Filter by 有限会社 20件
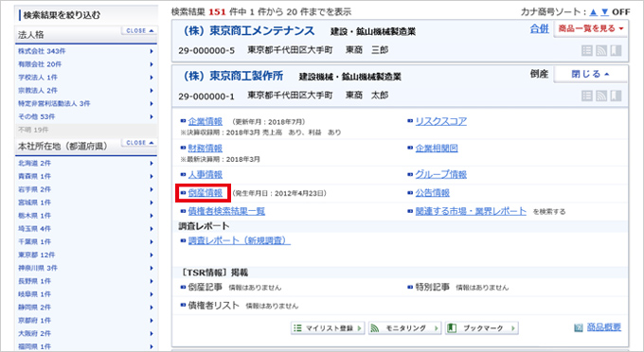Image resolution: width=644 pixels, height=352 pixels. click(85, 64)
